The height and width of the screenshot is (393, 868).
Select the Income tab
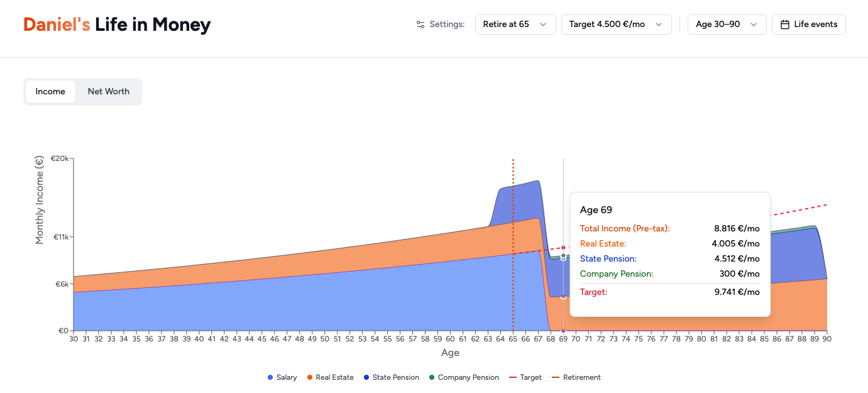[50, 91]
